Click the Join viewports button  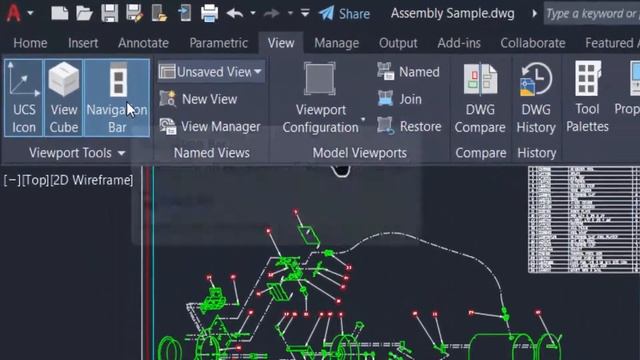tap(400, 99)
